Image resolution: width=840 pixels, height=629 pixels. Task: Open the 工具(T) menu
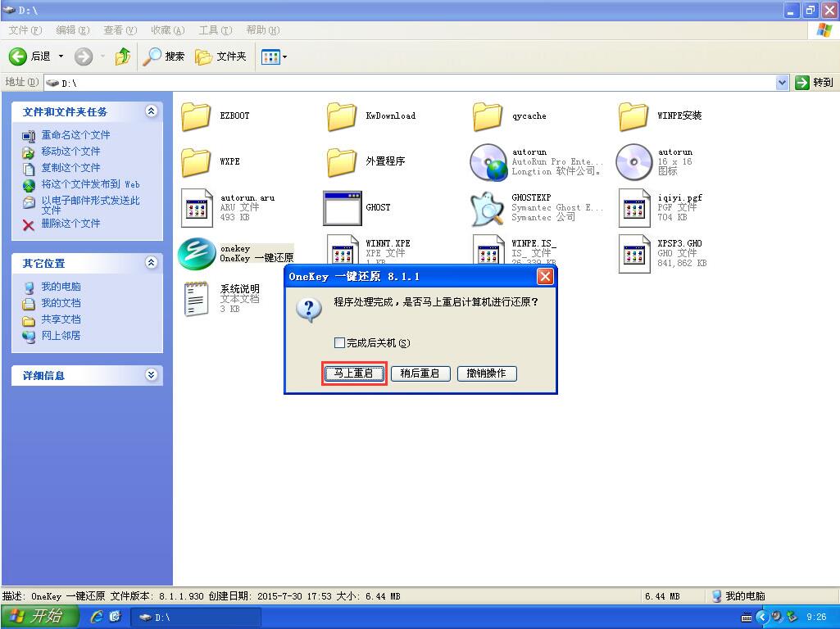[x=214, y=30]
